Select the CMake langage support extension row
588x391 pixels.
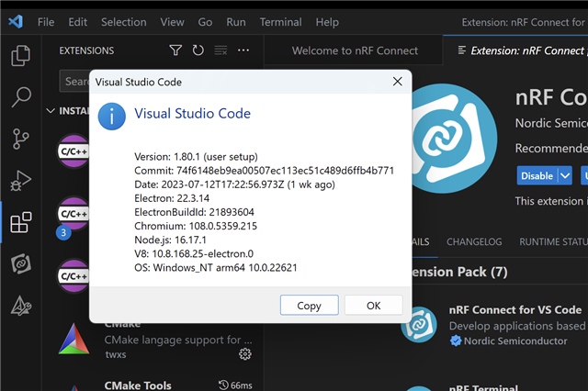coord(153,339)
